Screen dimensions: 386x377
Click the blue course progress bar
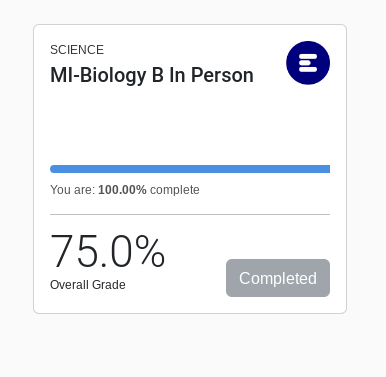click(190, 169)
